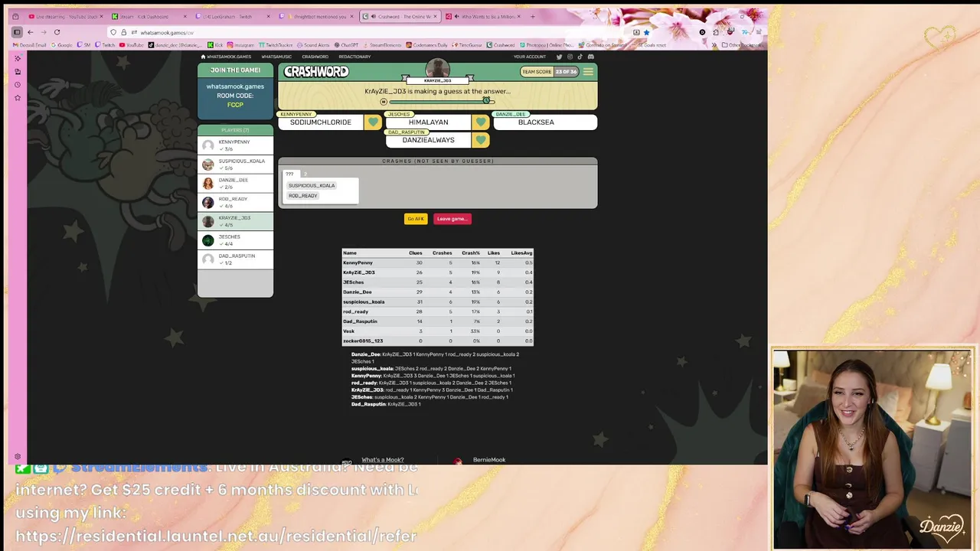Like the HIMALAYAN clue with its heart

coord(481,122)
